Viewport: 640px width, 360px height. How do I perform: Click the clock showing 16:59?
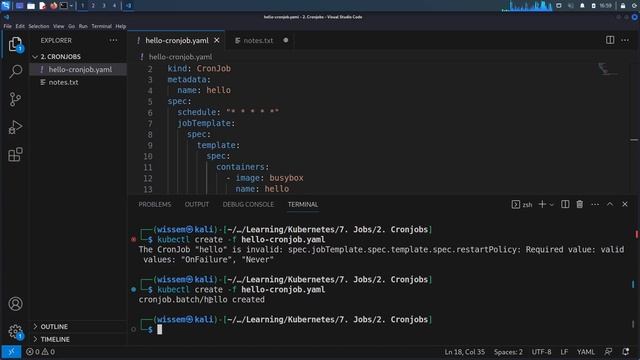click(605, 6)
